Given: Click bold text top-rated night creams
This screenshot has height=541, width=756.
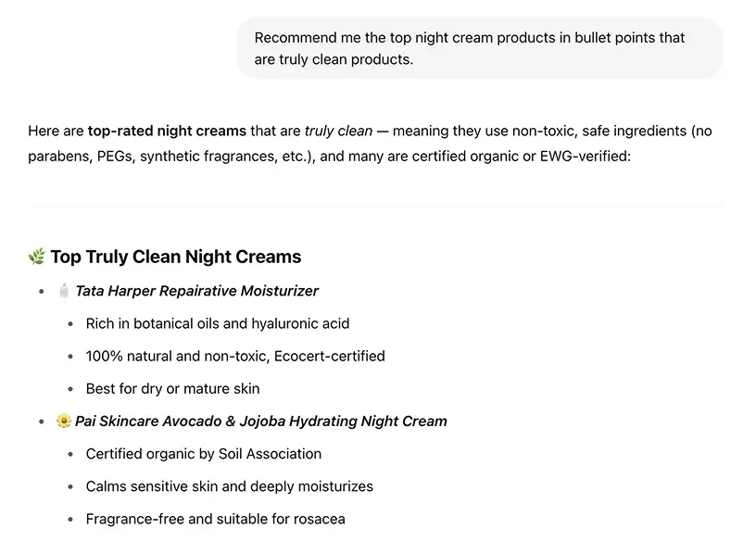Looking at the screenshot, I should coord(167,132).
